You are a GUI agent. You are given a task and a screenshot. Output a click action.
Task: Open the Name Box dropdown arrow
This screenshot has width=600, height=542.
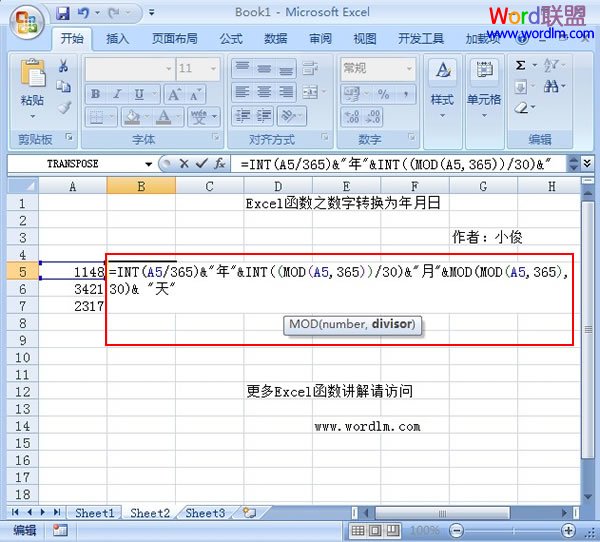coord(148,164)
